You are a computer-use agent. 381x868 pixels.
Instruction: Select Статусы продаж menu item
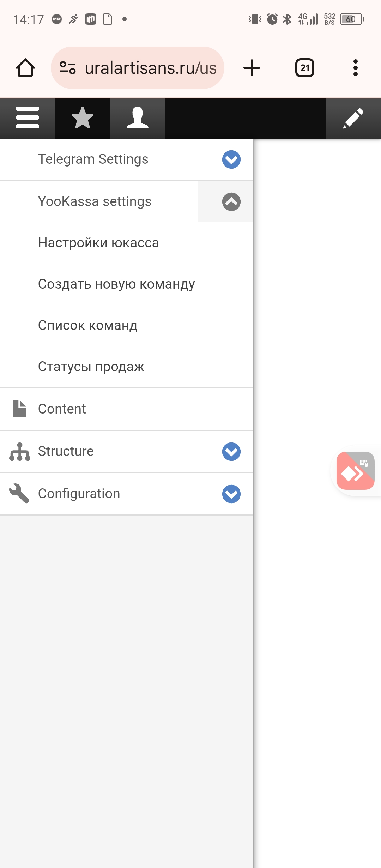pos(91,367)
